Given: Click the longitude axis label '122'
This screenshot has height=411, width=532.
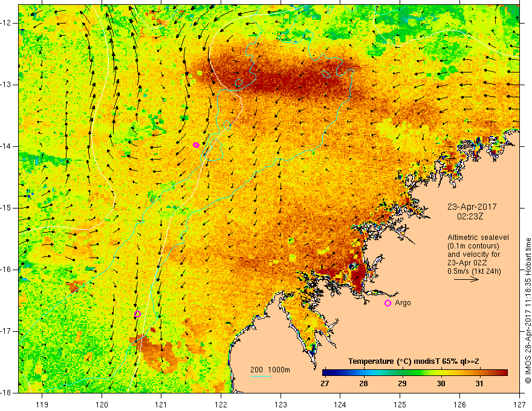Looking at the screenshot, I should coord(221,404).
